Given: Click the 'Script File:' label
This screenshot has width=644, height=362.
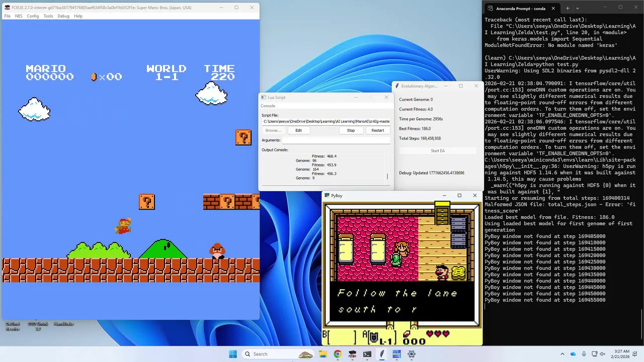Looking at the screenshot, I should (270, 116).
